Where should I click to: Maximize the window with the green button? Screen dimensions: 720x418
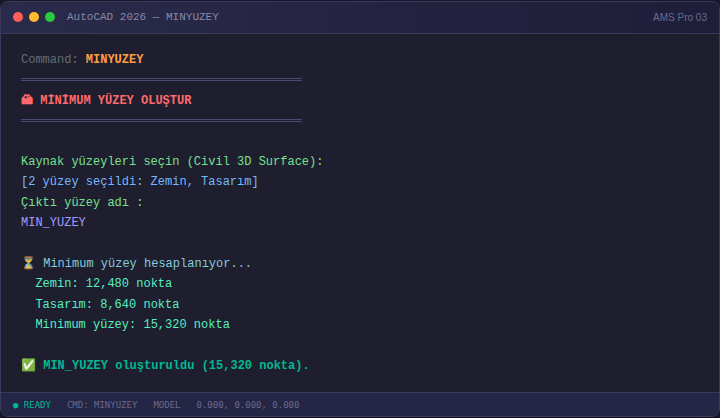click(x=50, y=17)
